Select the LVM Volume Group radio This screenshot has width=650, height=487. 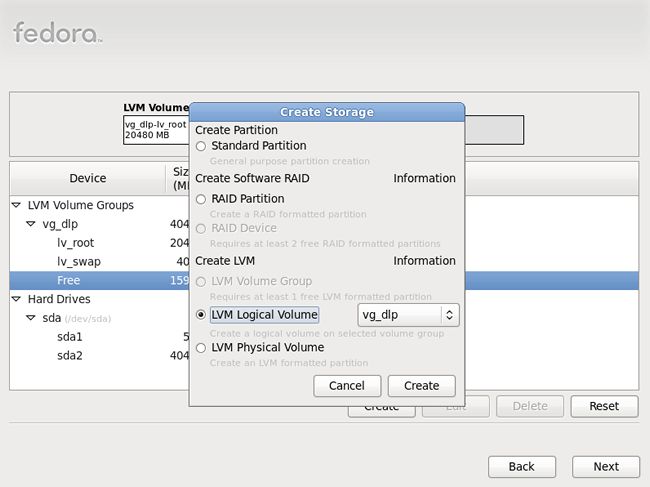click(201, 282)
